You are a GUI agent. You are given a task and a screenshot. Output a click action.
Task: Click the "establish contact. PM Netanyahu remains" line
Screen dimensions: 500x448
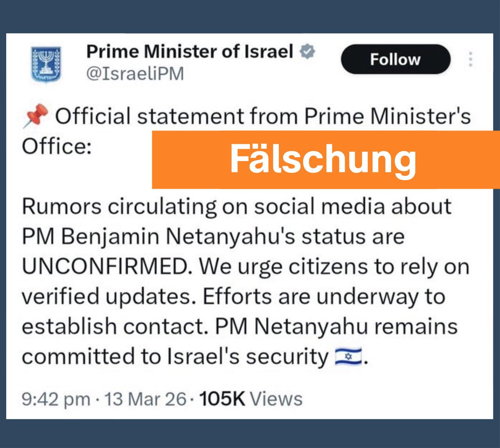pyautogui.click(x=239, y=326)
